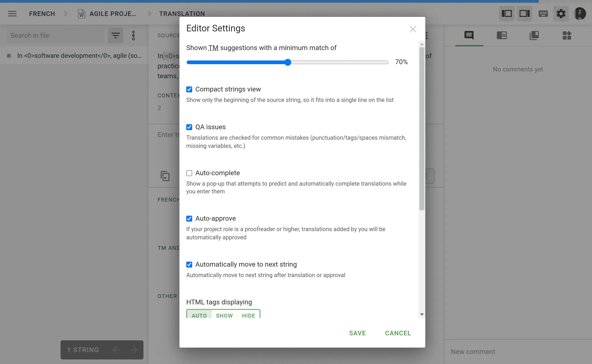592x364 pixels.
Task: Open the string list more-options menu
Action: tap(133, 36)
